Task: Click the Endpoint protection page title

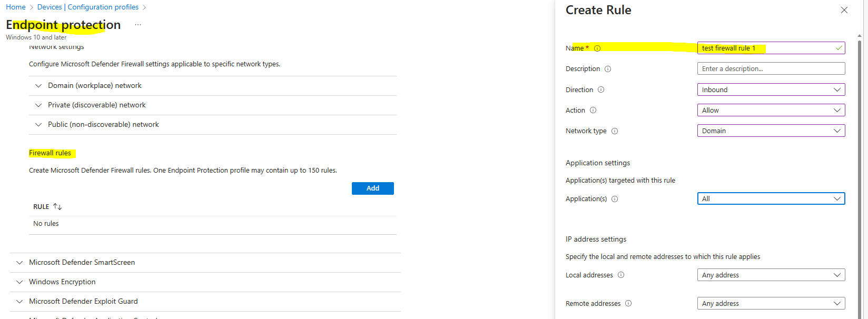Action: pos(63,25)
